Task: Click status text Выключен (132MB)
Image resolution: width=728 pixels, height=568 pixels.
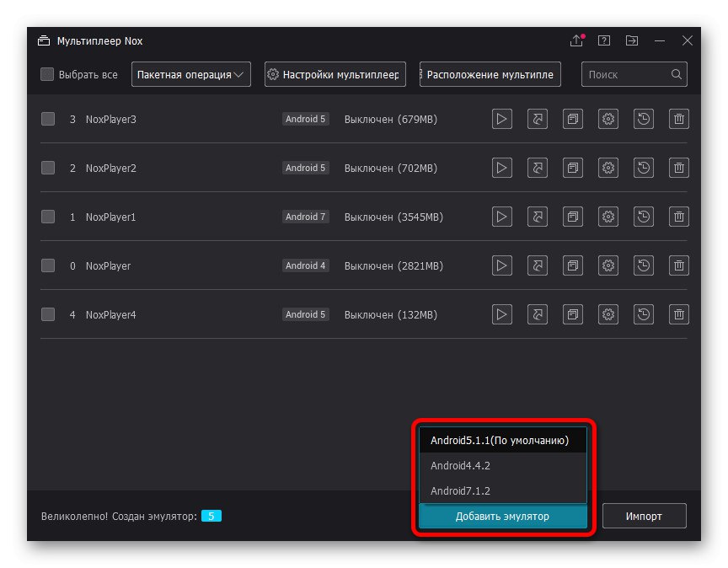Action: [391, 315]
